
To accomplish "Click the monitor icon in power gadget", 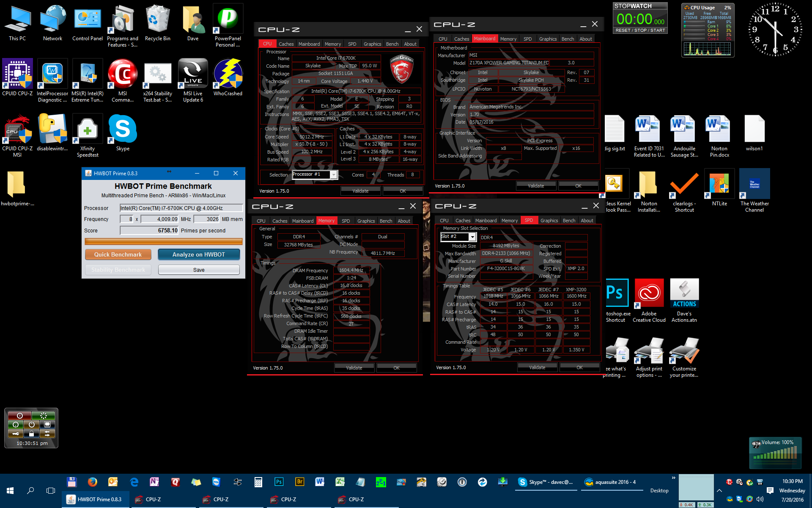I will click(47, 425).
